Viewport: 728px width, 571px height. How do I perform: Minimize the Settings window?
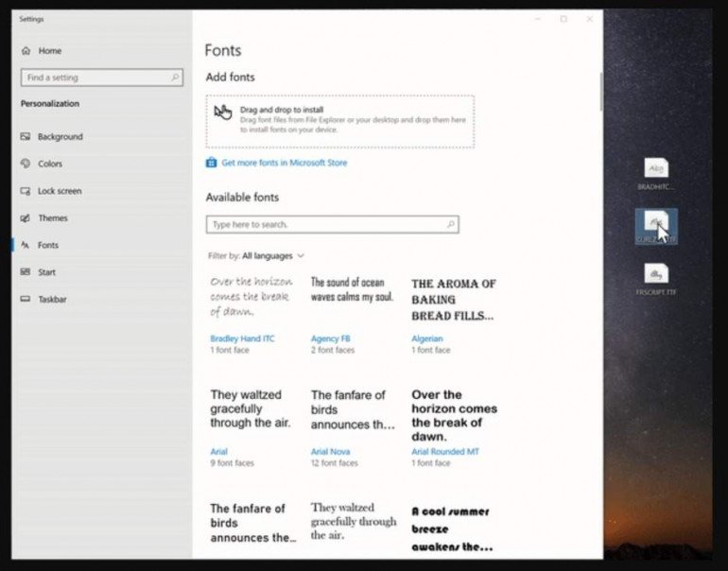538,19
